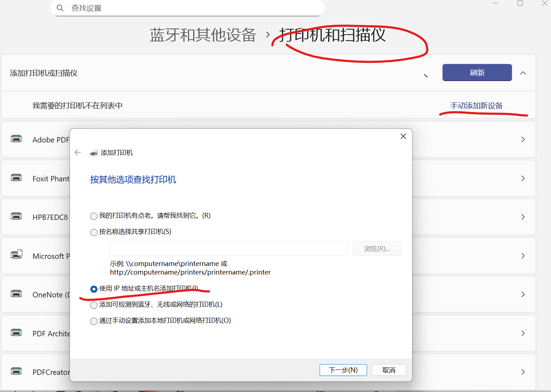Click the HPB7EDC8 printer icon
551x392 pixels.
coord(16,216)
